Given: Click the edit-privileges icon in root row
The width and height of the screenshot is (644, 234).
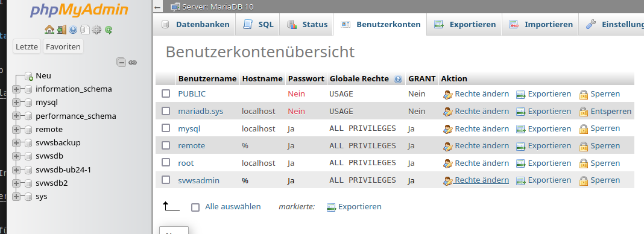Looking at the screenshot, I should click(x=447, y=164).
